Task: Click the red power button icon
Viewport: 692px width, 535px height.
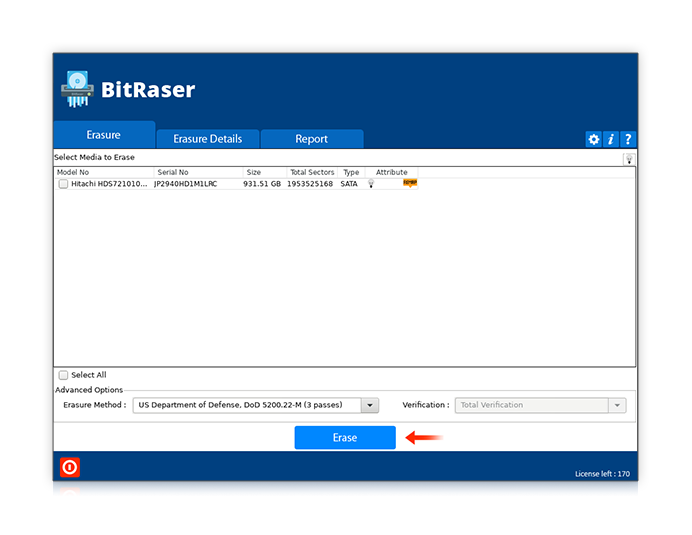Action: click(x=70, y=467)
